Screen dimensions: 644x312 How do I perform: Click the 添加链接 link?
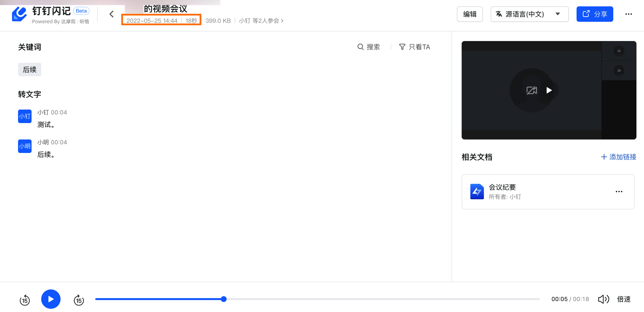tap(618, 157)
